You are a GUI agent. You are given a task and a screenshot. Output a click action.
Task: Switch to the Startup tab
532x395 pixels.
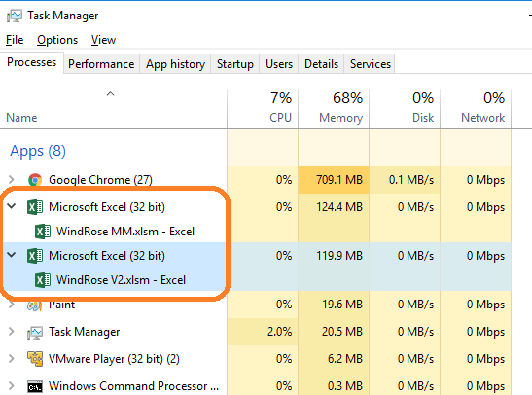click(x=235, y=64)
